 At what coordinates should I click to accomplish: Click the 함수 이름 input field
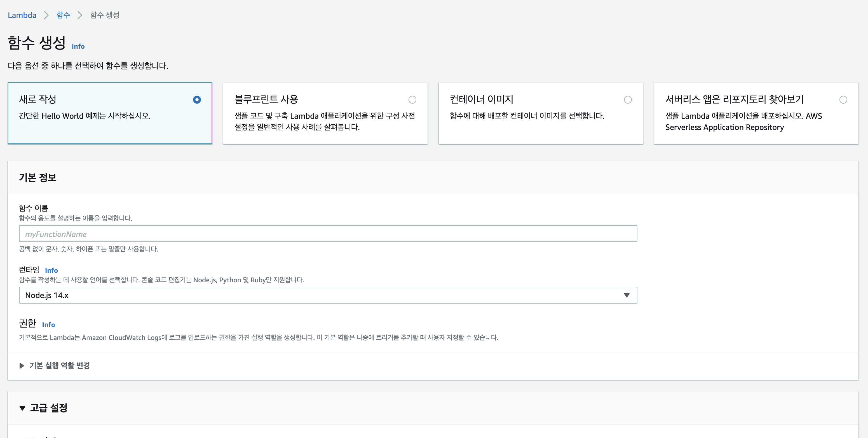point(327,234)
